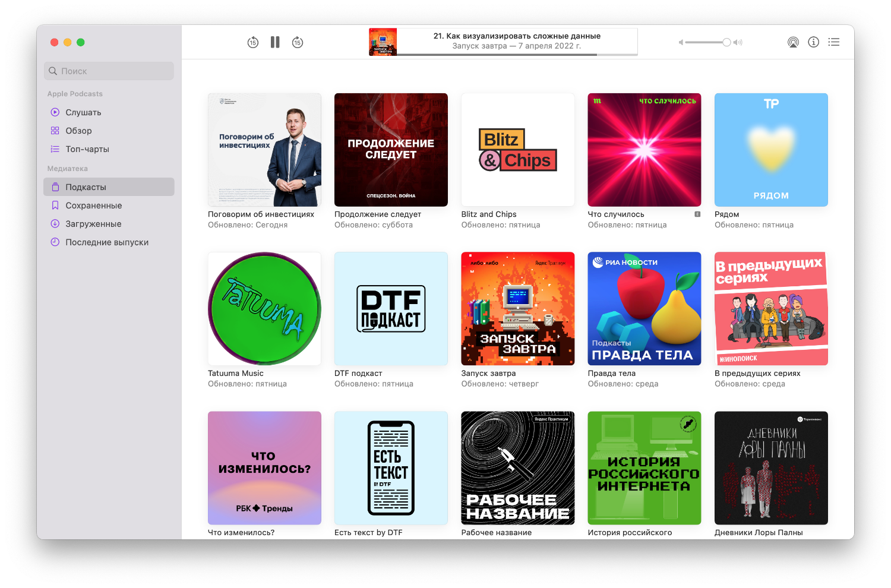Click the Tatuuma Music title text
The width and height of the screenshot is (891, 588).
(x=236, y=374)
